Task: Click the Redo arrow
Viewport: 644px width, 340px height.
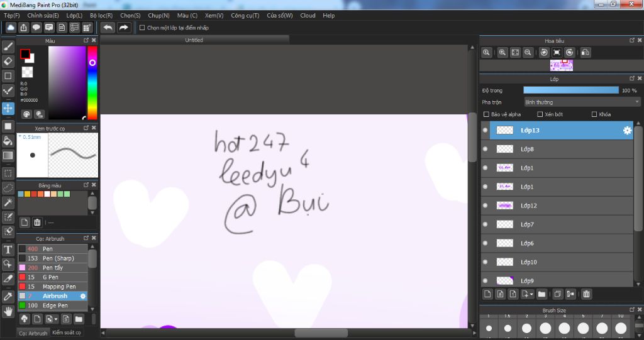Action: (x=123, y=28)
